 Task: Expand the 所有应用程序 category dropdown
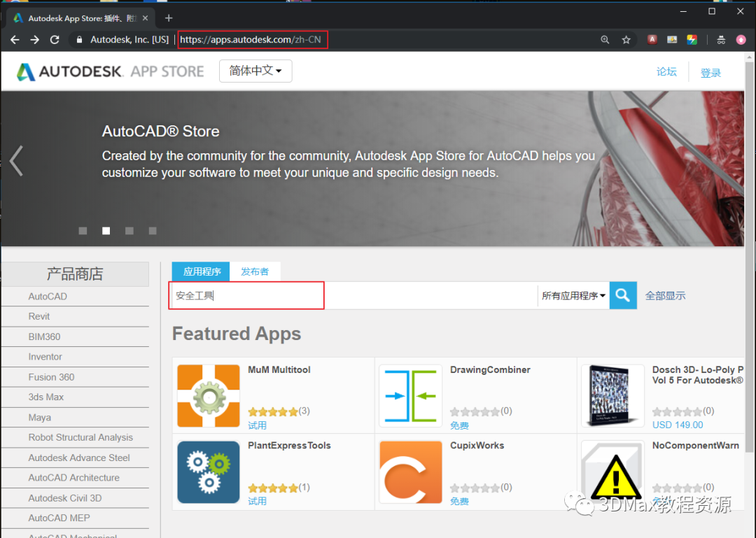pos(573,295)
